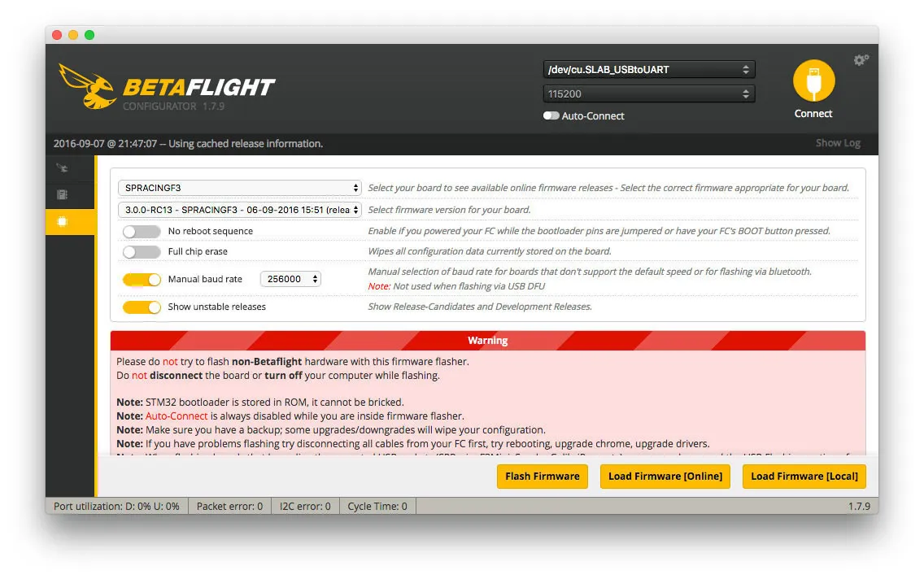Enable the Auto-Connect switch
This screenshot has height=579, width=924.
coord(551,116)
